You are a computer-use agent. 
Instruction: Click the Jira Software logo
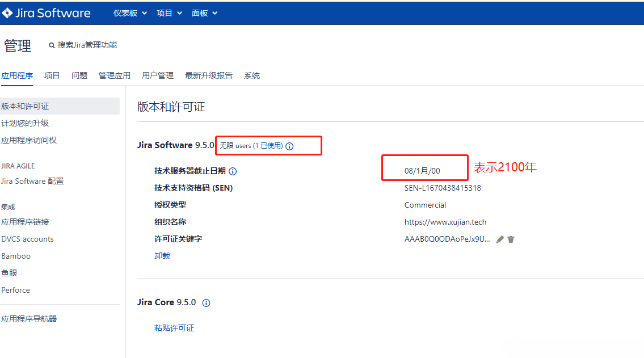coord(46,13)
